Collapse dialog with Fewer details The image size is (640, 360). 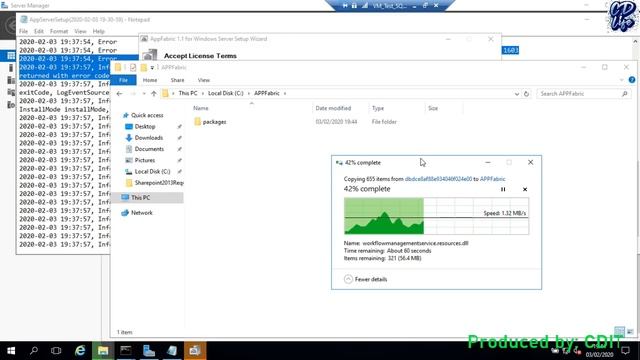click(x=366, y=279)
